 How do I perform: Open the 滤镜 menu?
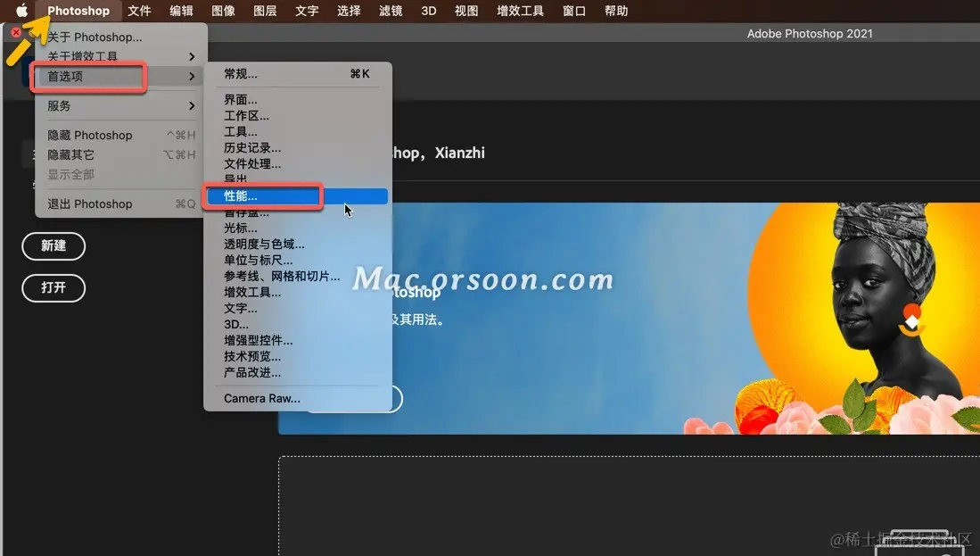391,11
